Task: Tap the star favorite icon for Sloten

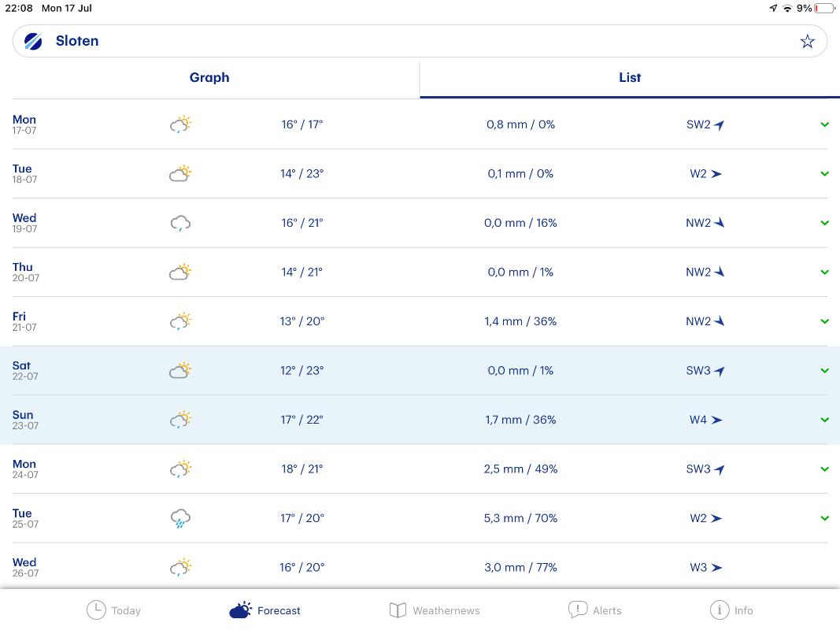Action: point(807,42)
